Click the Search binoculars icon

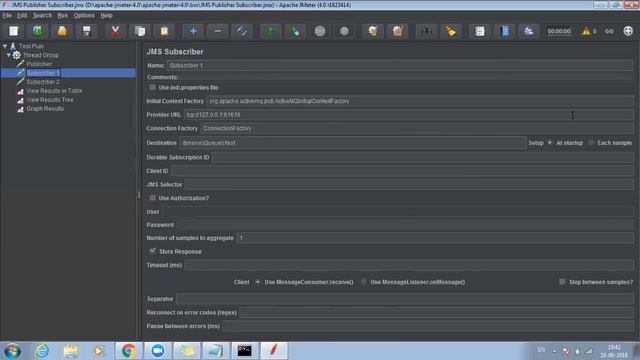[426, 31]
